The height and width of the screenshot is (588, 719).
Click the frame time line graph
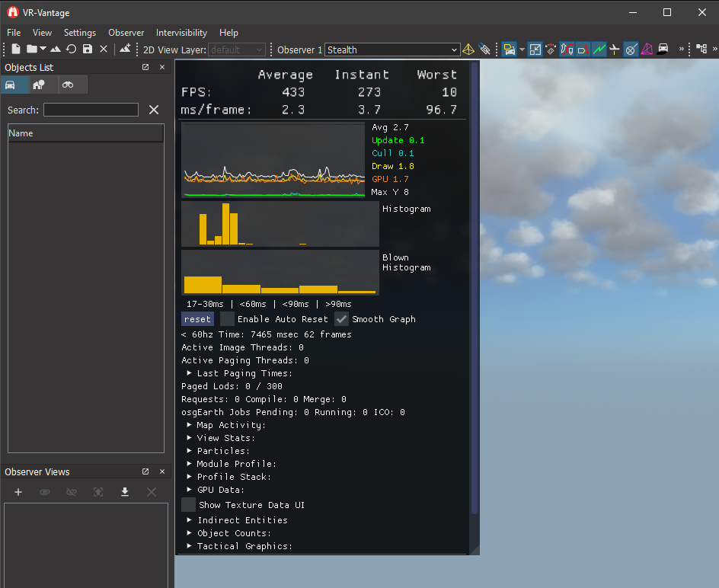pos(273,160)
